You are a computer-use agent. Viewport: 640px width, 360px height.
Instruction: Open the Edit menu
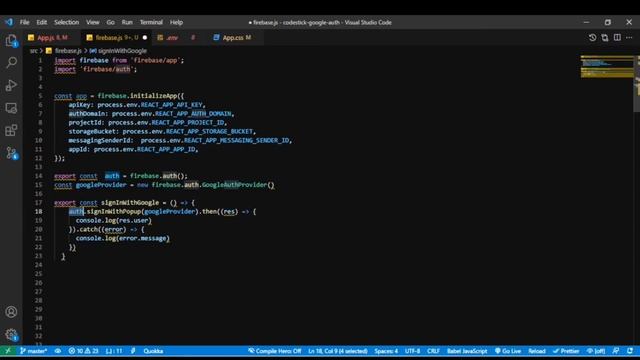pos(42,22)
